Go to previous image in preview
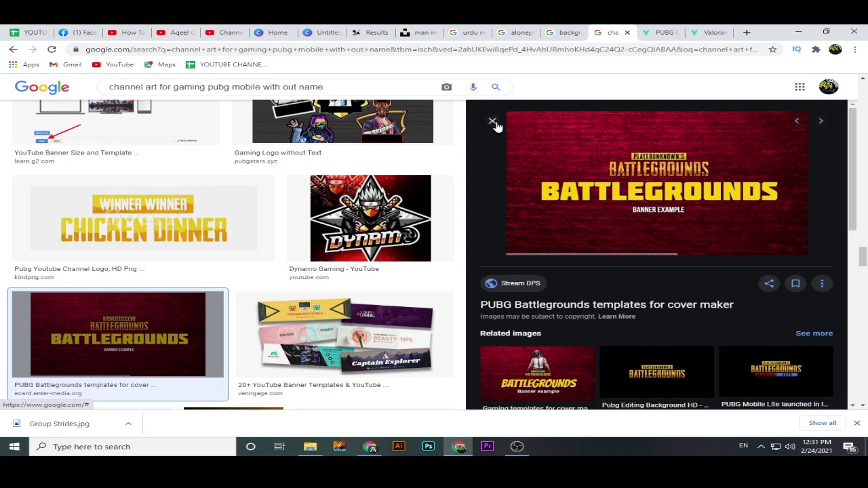This screenshot has width=868, height=488. tap(797, 121)
